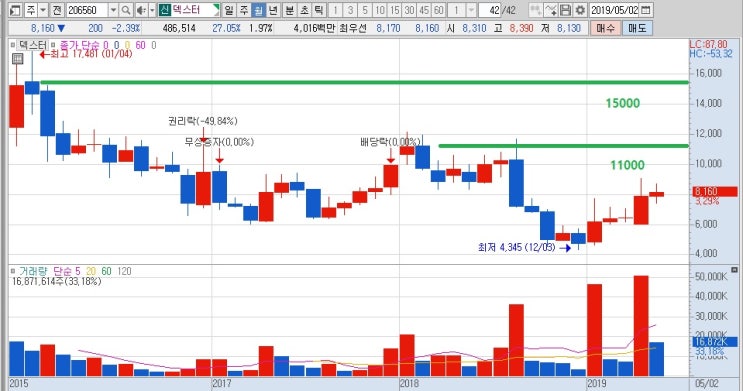Click the greyed chart compare icon
This screenshot has height=391, width=743.
coord(535,10)
